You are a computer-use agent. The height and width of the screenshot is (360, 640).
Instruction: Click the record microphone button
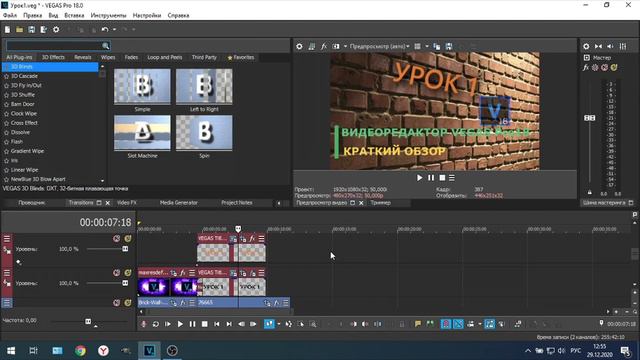(144, 324)
